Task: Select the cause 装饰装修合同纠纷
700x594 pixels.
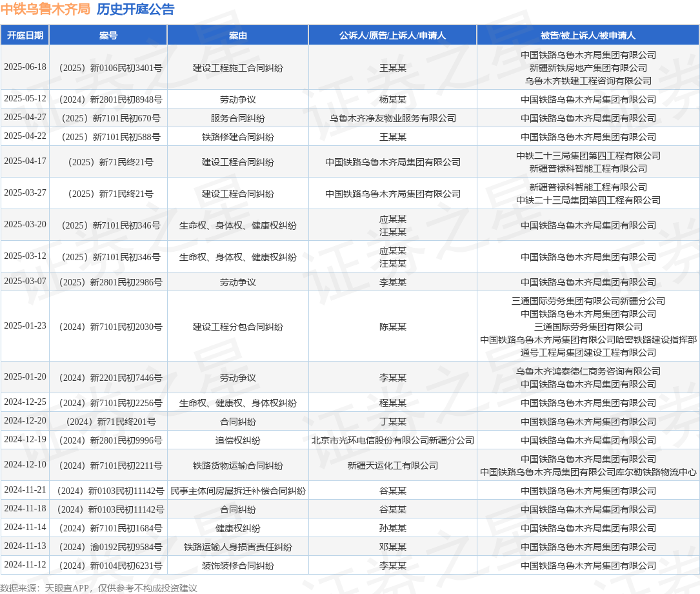Action: (238, 566)
